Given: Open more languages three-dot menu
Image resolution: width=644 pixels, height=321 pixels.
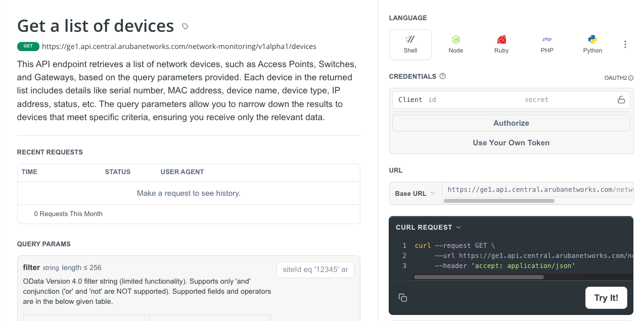Looking at the screenshot, I should point(625,44).
